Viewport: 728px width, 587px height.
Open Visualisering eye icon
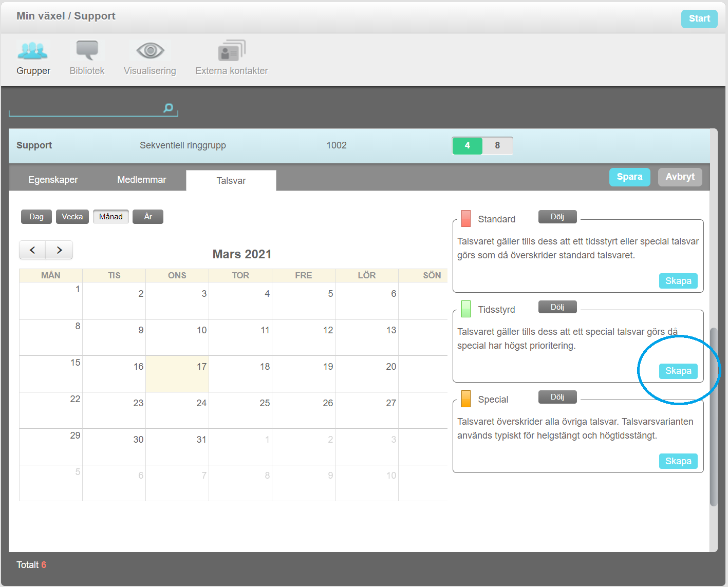pos(150,50)
